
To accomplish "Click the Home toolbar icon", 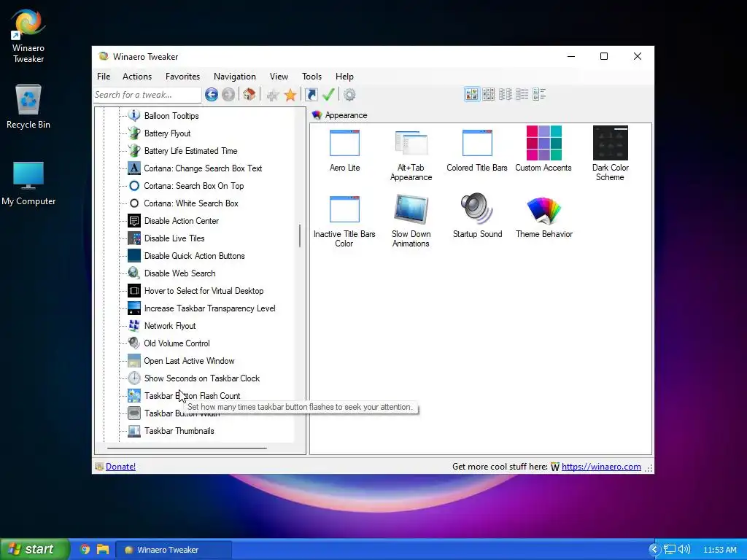I will 249,95.
